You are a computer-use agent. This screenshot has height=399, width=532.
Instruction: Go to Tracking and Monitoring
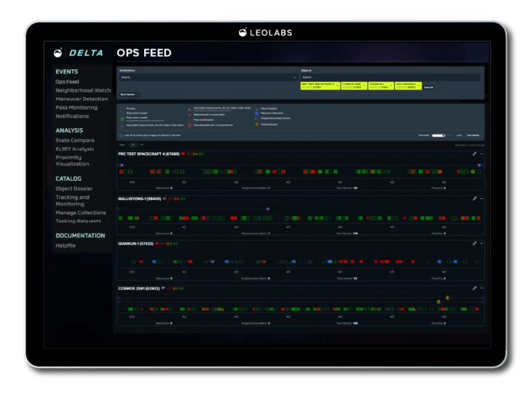click(x=72, y=200)
